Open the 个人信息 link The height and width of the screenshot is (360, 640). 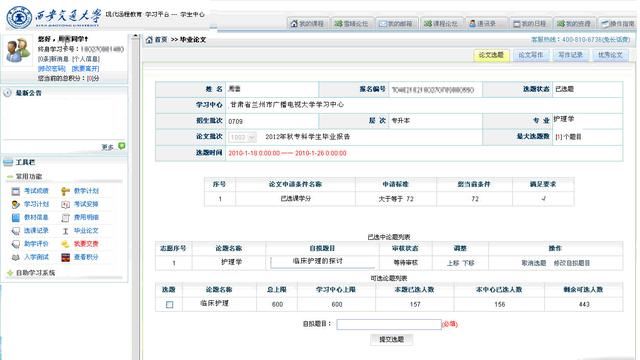pos(86,59)
